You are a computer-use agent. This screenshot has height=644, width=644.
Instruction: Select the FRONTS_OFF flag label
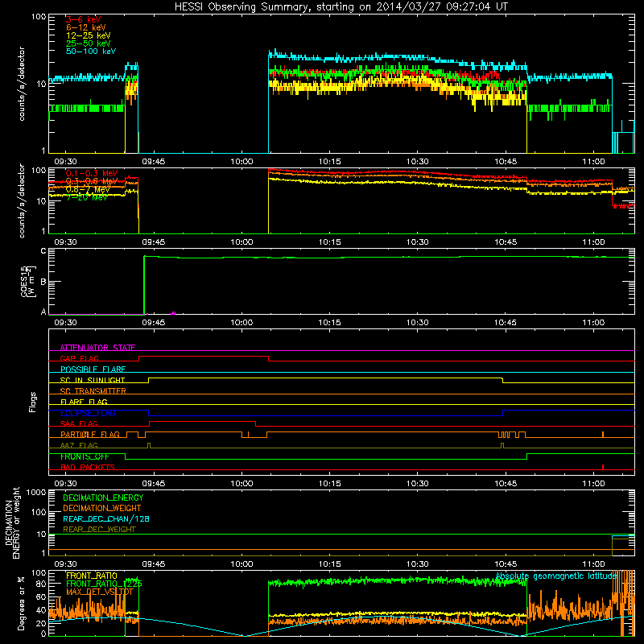click(85, 456)
